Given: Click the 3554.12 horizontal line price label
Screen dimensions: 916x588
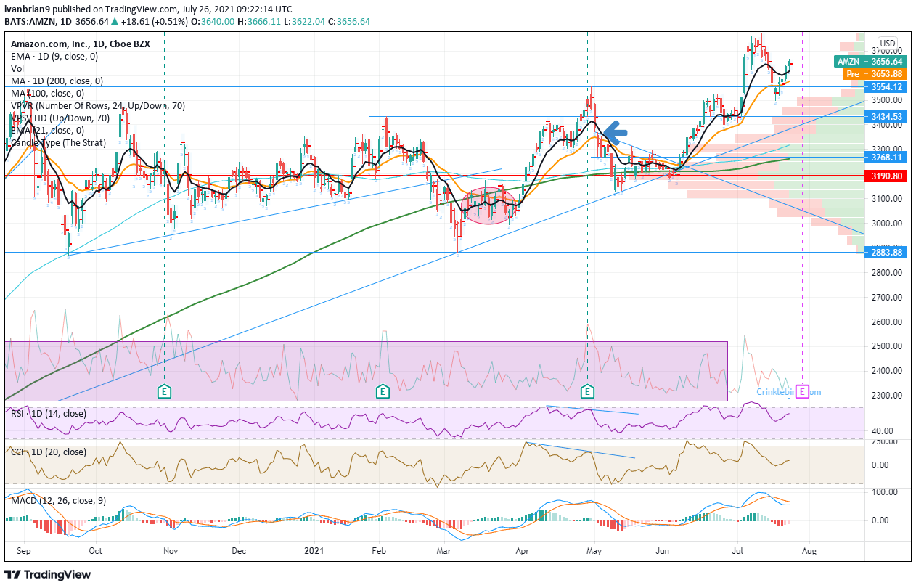Looking at the screenshot, I should [887, 86].
